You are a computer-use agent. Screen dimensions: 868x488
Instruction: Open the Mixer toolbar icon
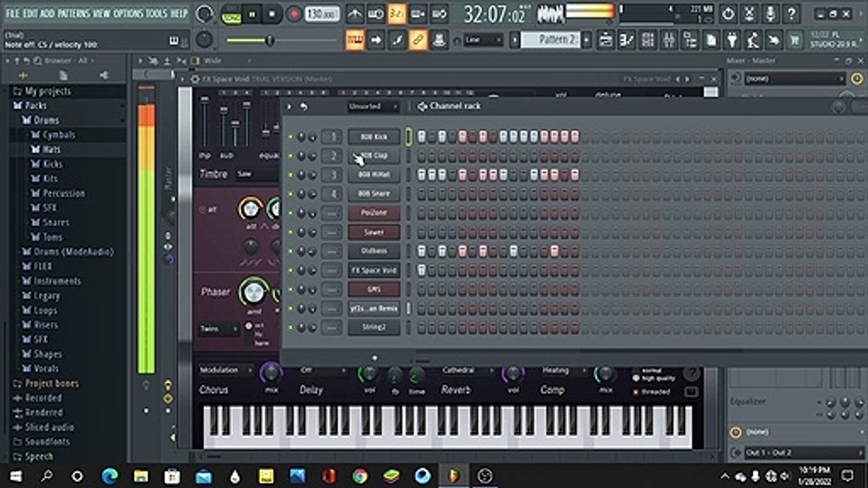(669, 40)
